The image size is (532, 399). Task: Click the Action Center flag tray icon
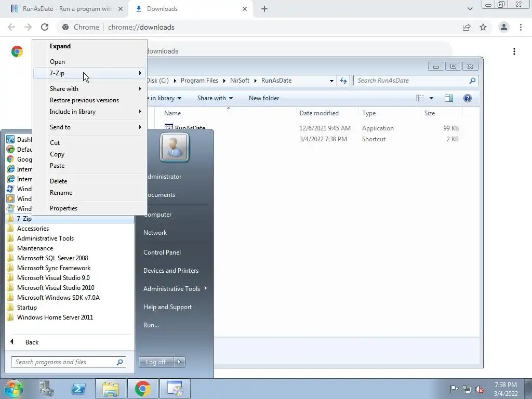coord(454,389)
